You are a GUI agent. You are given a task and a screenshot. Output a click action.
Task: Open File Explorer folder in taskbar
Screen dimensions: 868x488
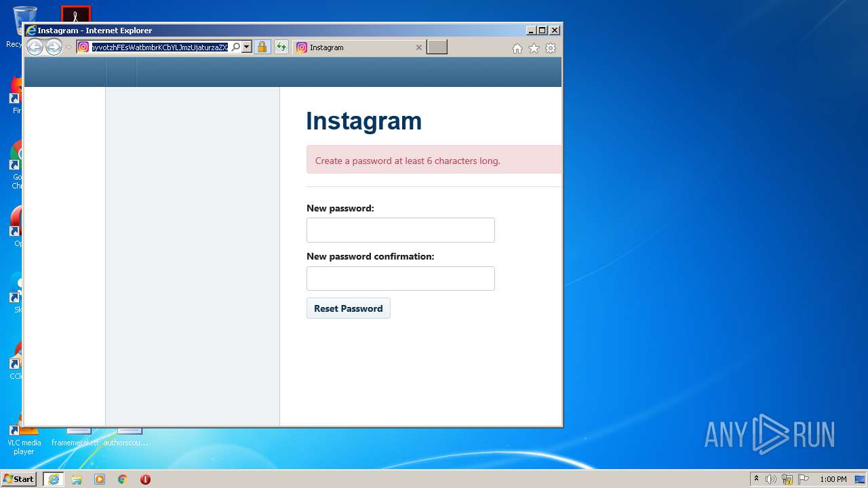click(77, 479)
